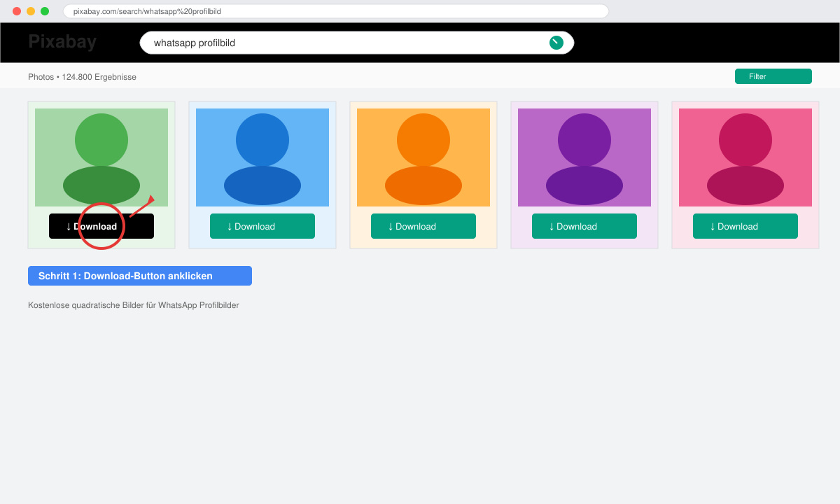Screen dimensions: 840x504
Task: Maximize the window with green button
Action: pos(45,11)
